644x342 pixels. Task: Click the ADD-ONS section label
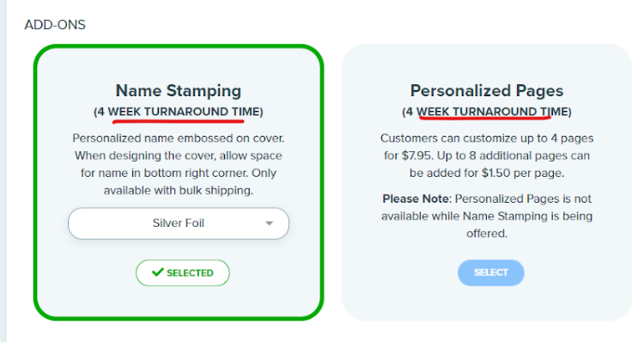tap(55, 25)
